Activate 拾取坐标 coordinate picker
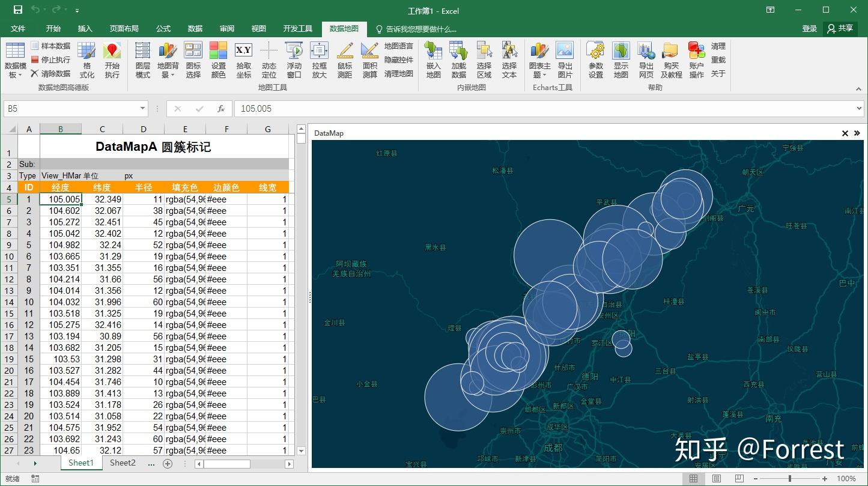 tap(244, 60)
